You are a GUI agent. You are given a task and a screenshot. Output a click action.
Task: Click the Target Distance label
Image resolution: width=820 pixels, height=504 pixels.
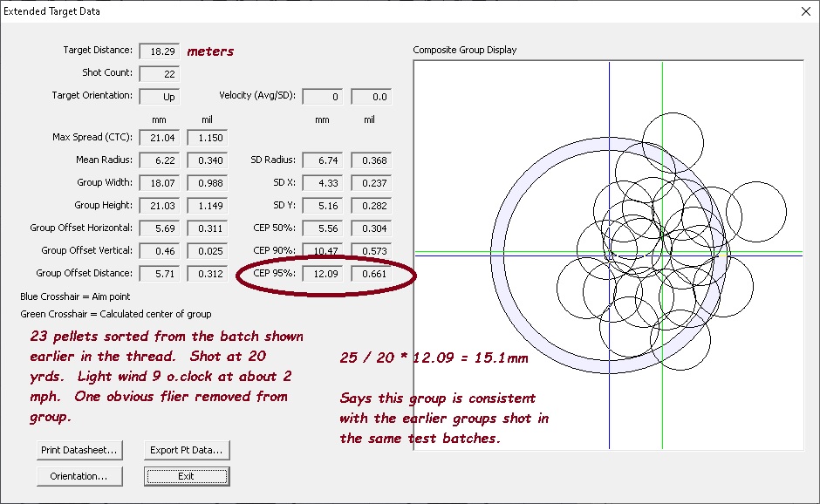[x=98, y=50]
